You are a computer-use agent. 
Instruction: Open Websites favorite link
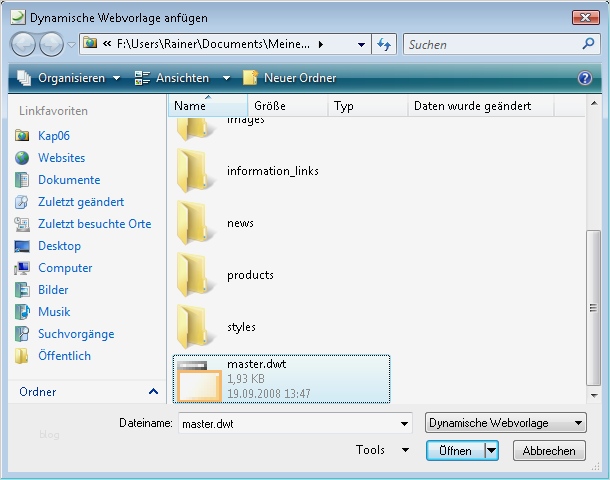(x=61, y=158)
